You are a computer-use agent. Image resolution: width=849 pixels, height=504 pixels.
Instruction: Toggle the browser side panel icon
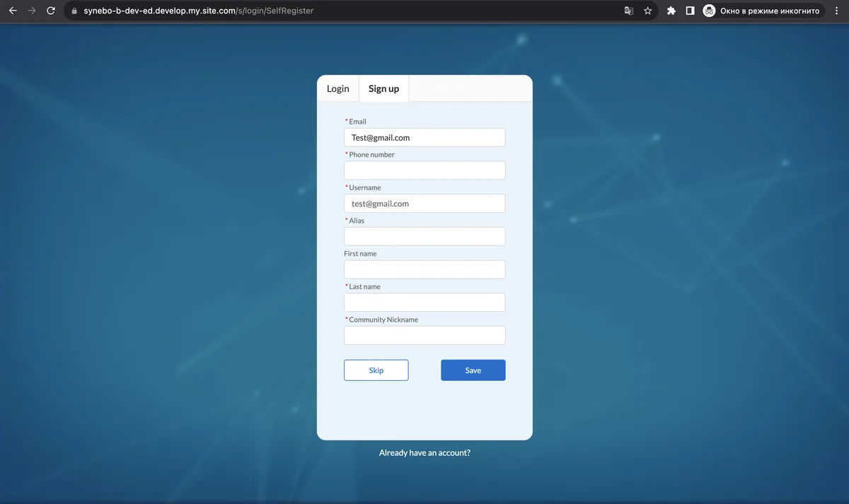click(x=690, y=11)
